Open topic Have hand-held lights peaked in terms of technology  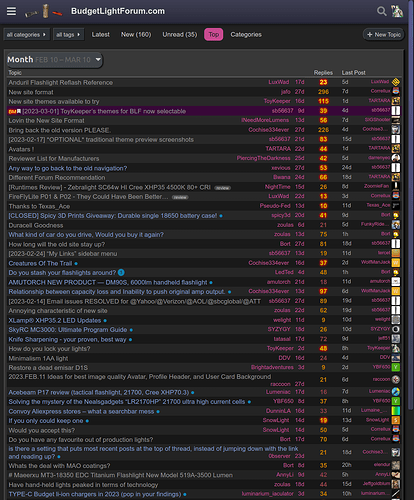[x=83, y=485]
